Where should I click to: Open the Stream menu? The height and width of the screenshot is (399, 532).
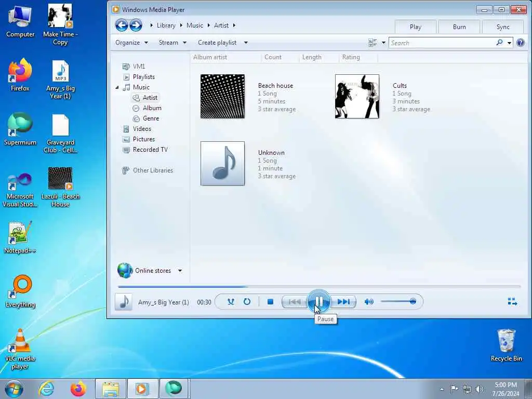pyautogui.click(x=172, y=43)
